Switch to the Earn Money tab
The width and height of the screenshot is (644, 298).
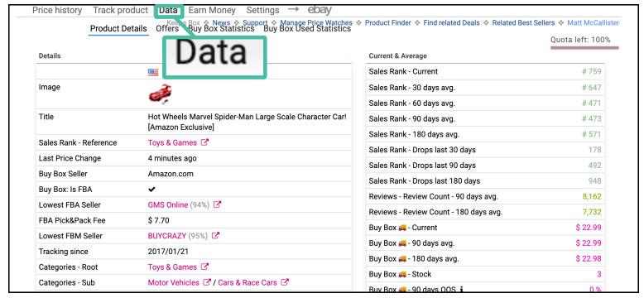click(x=212, y=10)
